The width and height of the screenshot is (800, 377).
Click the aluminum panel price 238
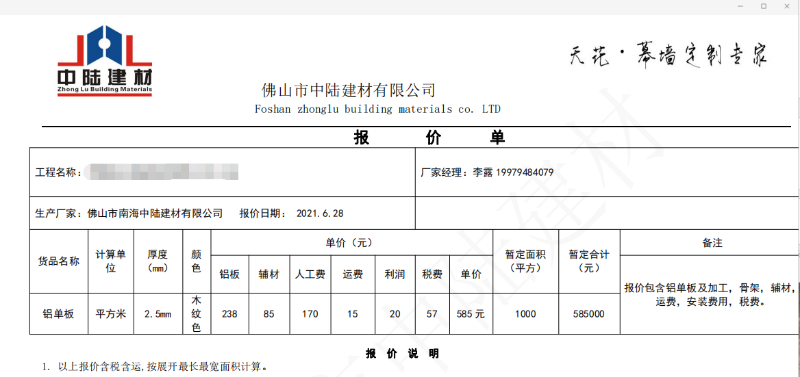pos(230,314)
